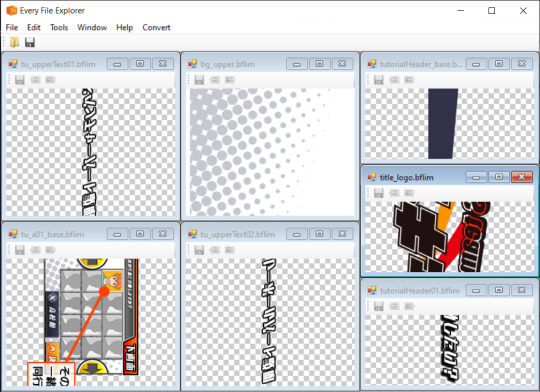The image size is (540, 392).
Task: Open the Help menu
Action: click(124, 28)
